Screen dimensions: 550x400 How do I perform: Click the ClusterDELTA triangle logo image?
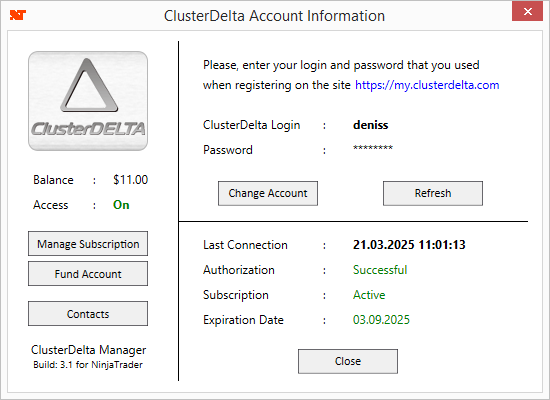[88, 101]
